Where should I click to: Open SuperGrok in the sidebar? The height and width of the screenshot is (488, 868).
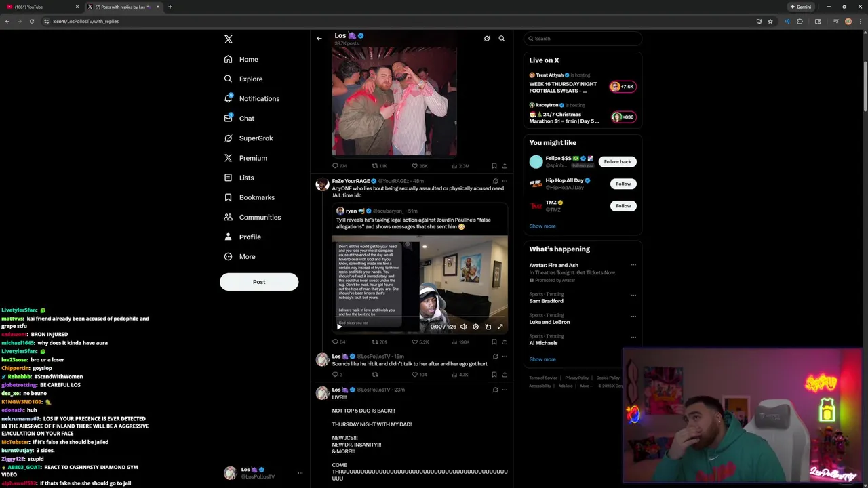[248, 138]
